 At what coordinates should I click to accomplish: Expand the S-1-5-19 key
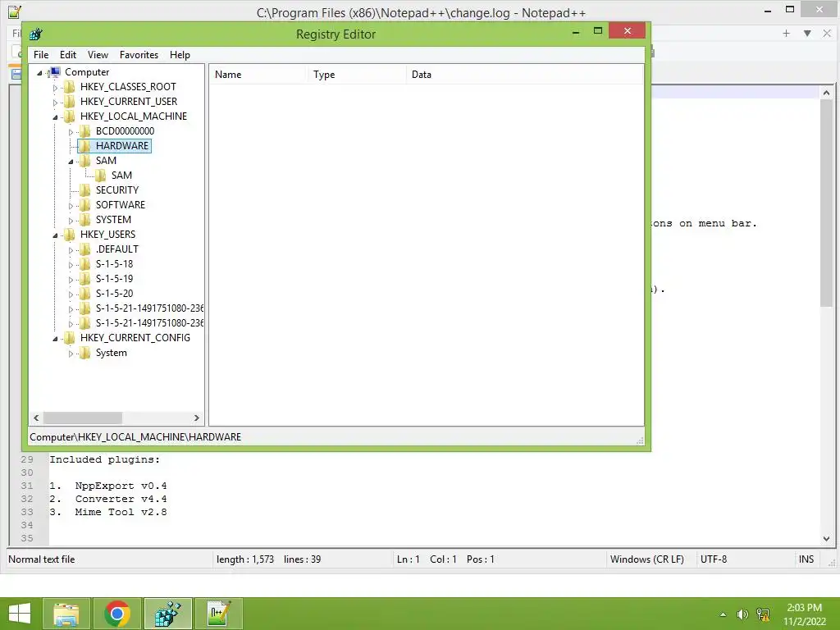click(71, 279)
